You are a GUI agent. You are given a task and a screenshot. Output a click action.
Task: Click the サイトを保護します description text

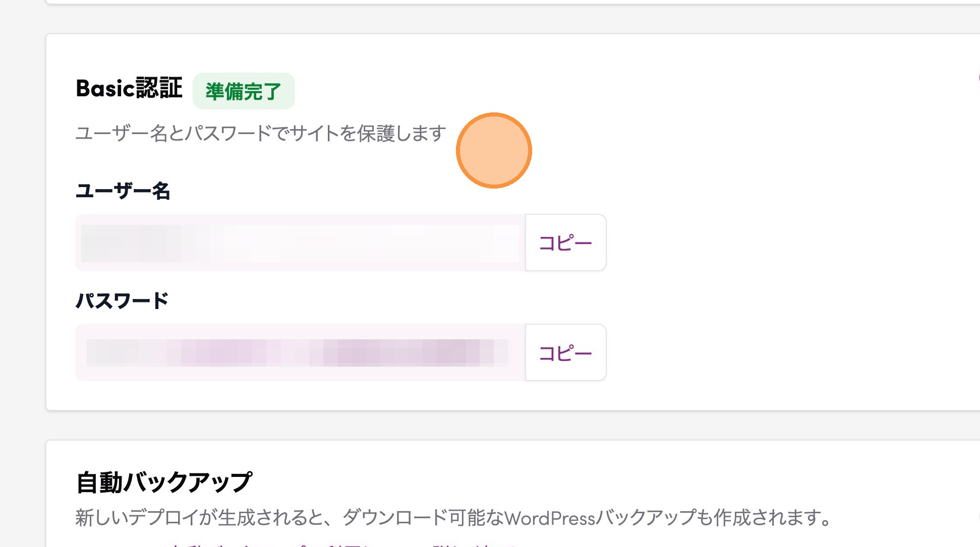[x=260, y=134]
